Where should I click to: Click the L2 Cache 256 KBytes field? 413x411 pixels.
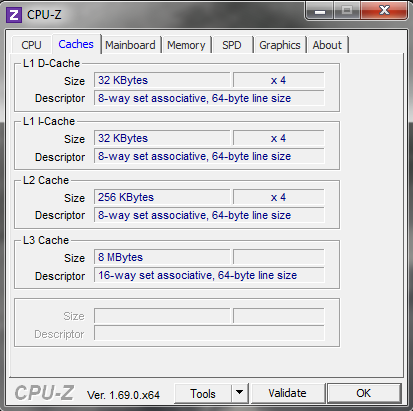click(x=162, y=197)
